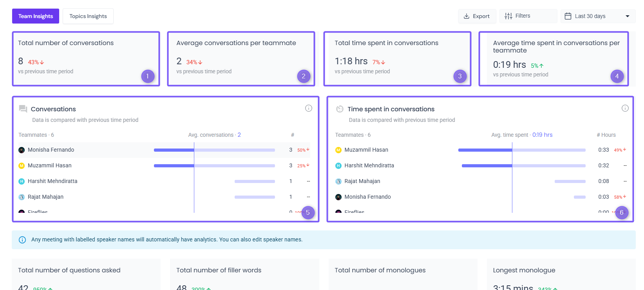
Task: Click Rajat Mahajan's time spent bar
Action: tap(570, 181)
